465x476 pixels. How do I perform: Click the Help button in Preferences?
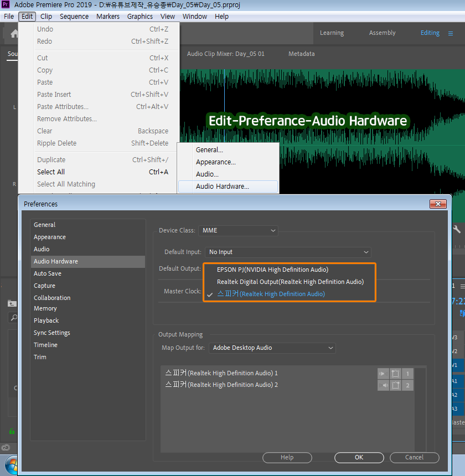click(287, 458)
